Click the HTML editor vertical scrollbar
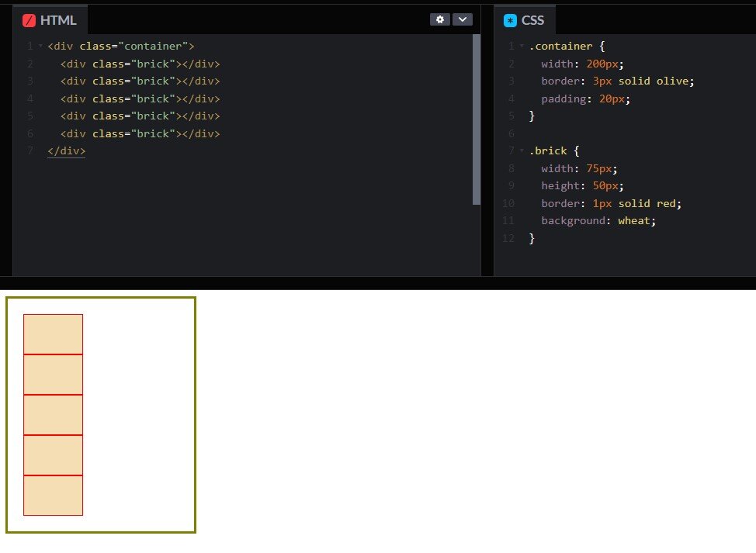The image size is (756, 553). coord(477,119)
